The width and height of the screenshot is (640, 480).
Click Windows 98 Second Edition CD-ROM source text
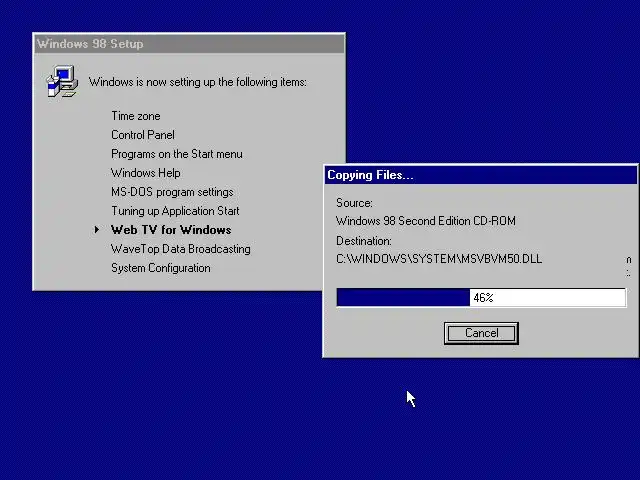pos(426,221)
